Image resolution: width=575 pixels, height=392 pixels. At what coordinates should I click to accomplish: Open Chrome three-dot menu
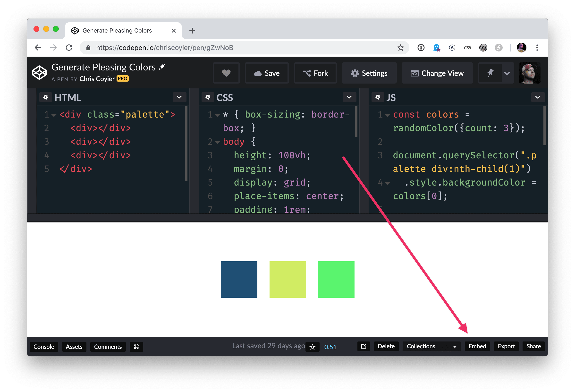pos(537,48)
